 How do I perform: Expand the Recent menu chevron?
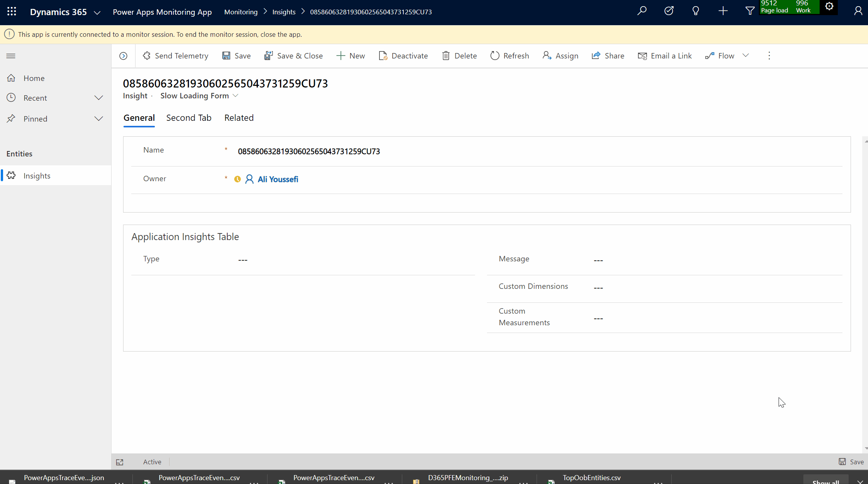click(x=99, y=98)
